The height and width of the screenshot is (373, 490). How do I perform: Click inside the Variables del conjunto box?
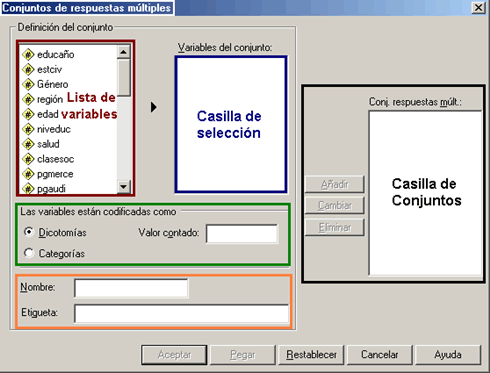coord(231,124)
